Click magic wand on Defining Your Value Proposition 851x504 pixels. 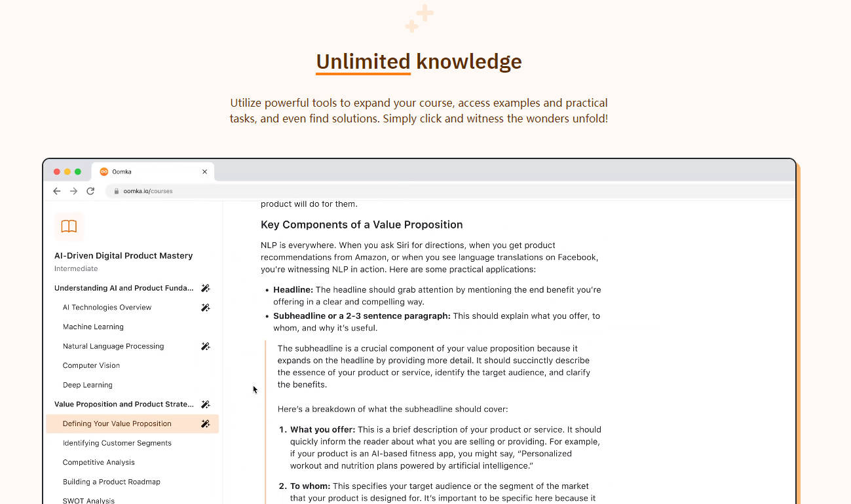(205, 424)
